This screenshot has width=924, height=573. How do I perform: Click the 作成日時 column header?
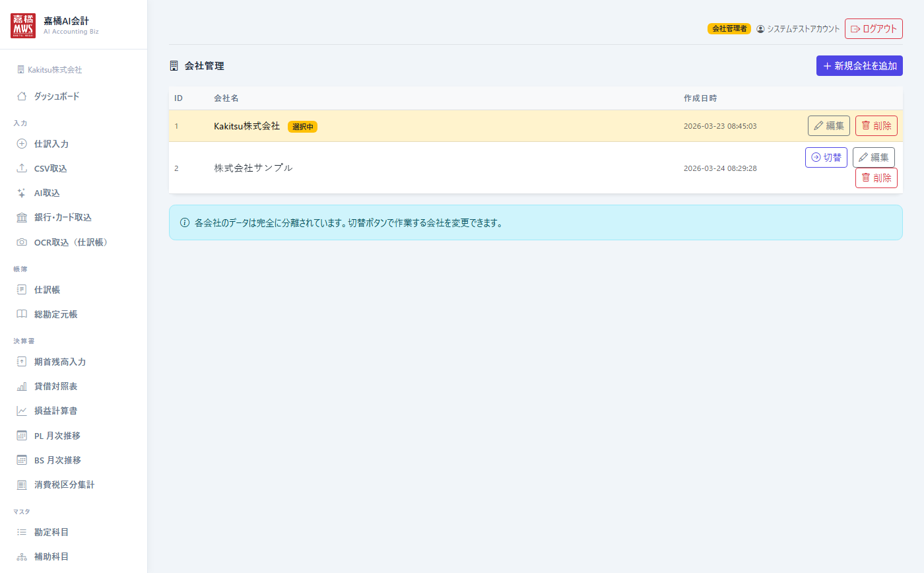[x=700, y=98]
